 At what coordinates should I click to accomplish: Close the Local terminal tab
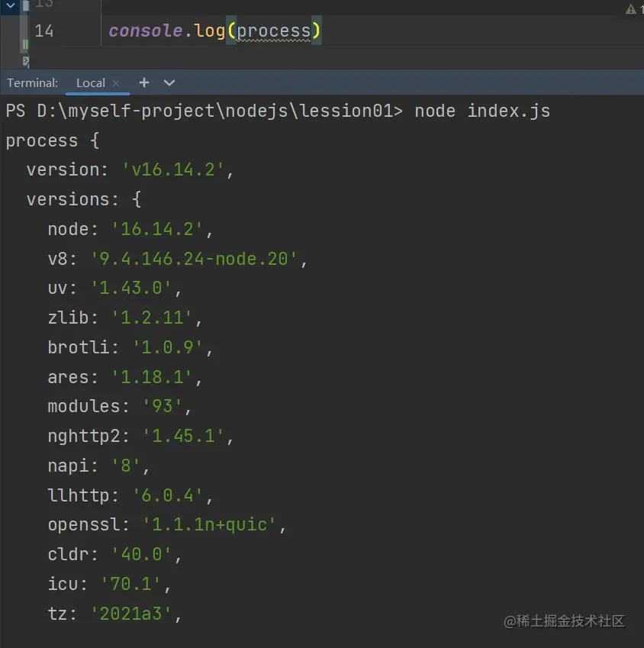coord(116,83)
